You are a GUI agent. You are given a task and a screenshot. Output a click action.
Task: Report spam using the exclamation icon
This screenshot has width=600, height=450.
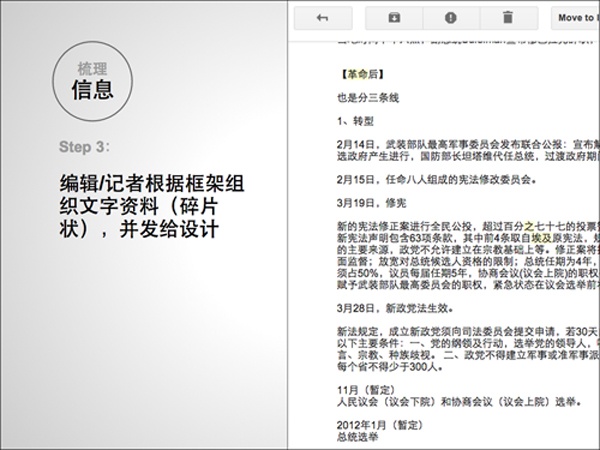pyautogui.click(x=451, y=18)
